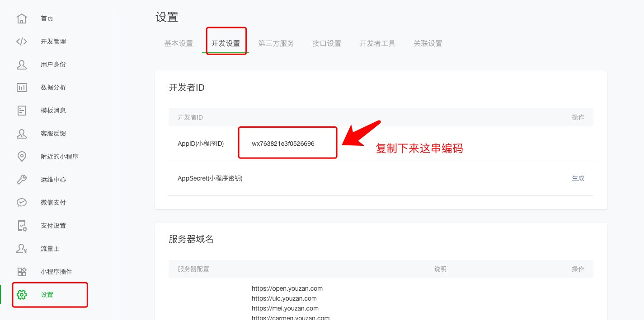Click 生成 to generate the AppSecret
Screen dimensions: 644x320
pos(578,178)
